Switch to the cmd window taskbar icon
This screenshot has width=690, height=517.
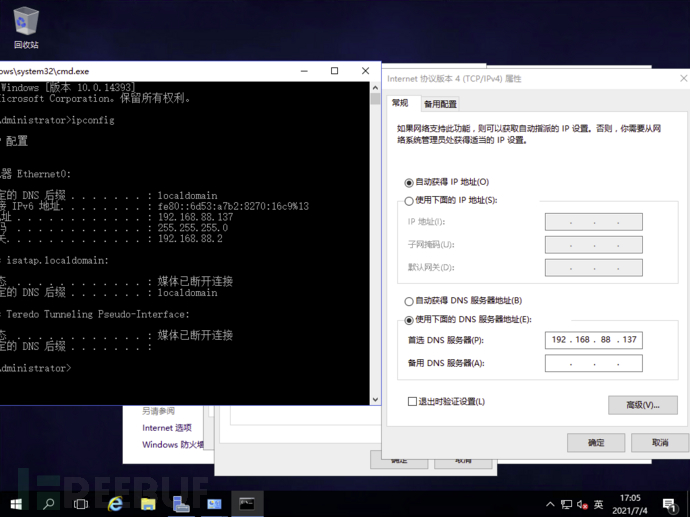[x=247, y=504]
